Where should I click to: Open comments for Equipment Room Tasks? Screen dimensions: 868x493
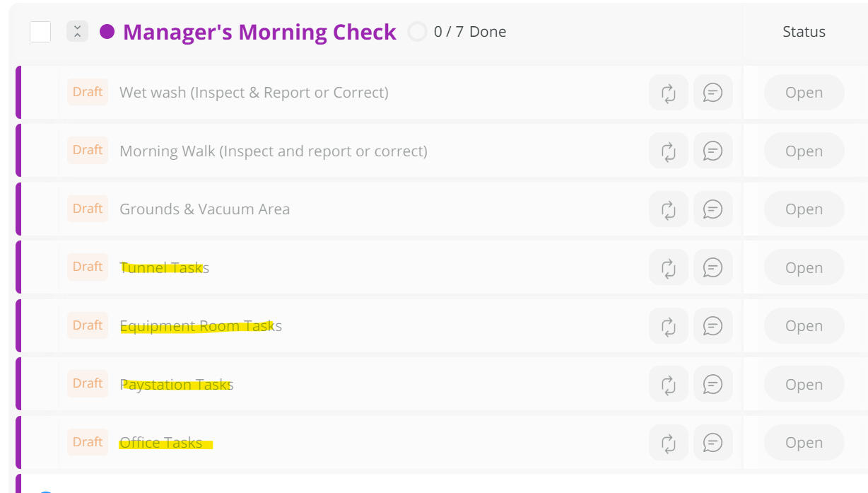pos(712,326)
